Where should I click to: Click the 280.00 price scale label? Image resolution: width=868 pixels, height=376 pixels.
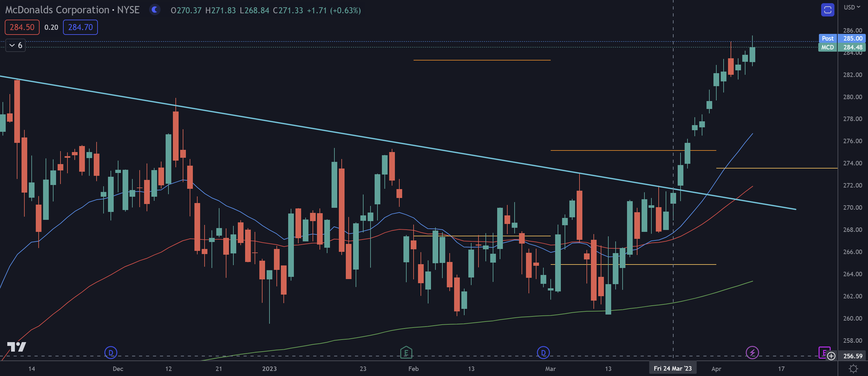click(852, 97)
